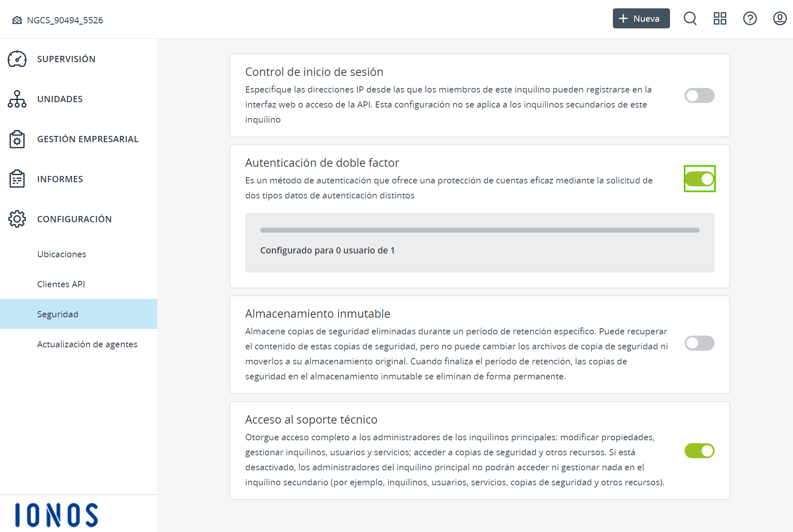
Task: Click the 'Control de inicio de sesión' heading
Action: pyautogui.click(x=314, y=72)
